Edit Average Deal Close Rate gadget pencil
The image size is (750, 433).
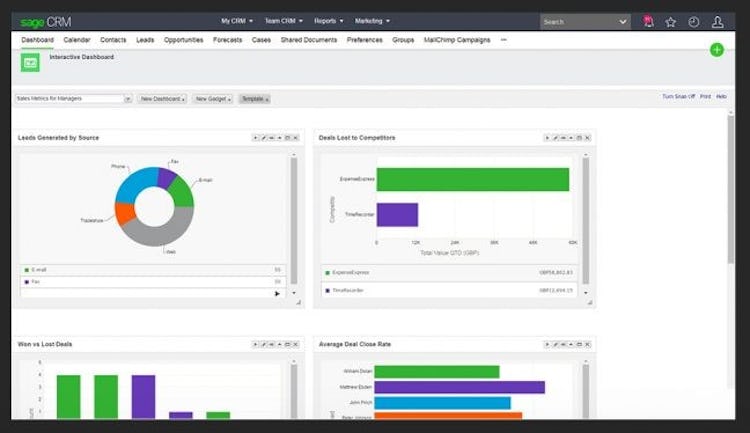555,344
